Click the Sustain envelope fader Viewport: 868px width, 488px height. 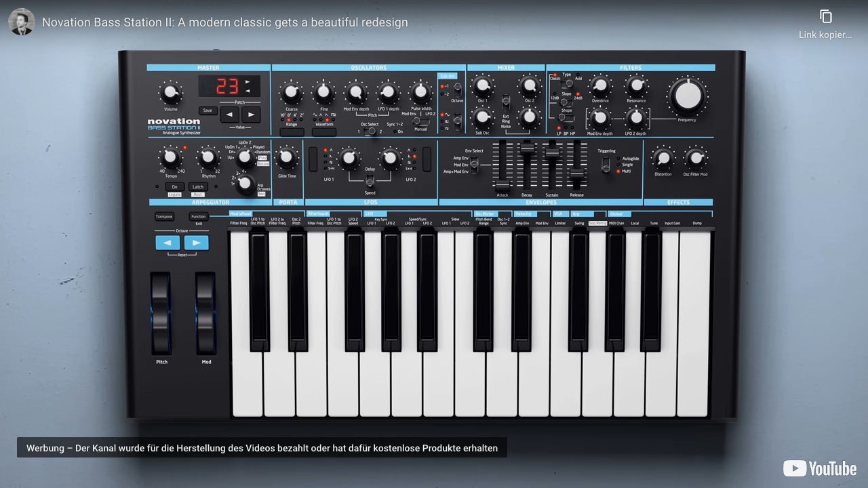click(x=552, y=154)
